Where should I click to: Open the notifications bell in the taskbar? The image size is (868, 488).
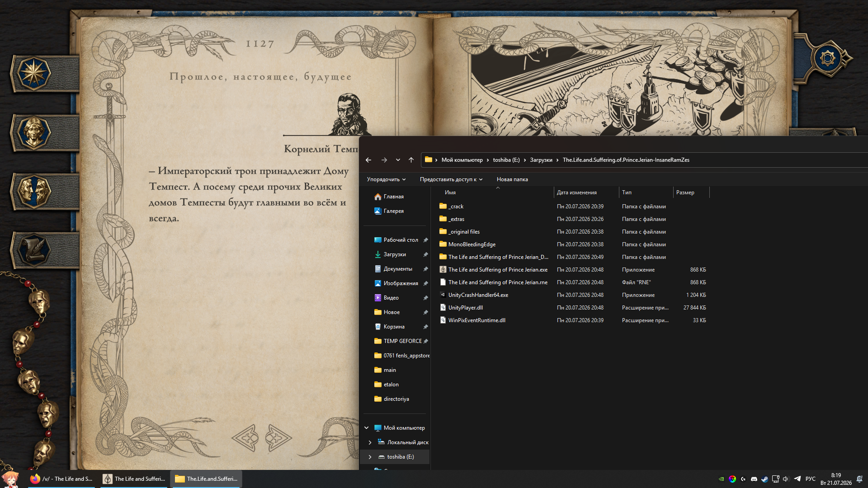(x=859, y=479)
